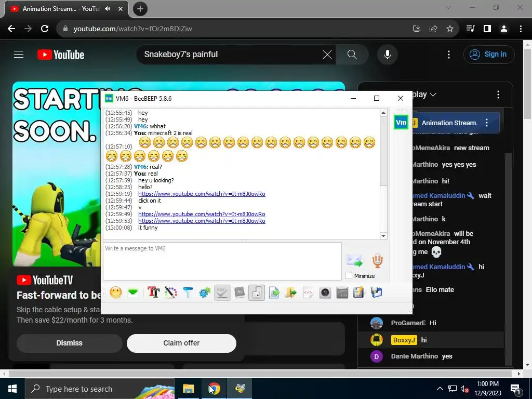Record a voice message microphone icon

tap(377, 261)
